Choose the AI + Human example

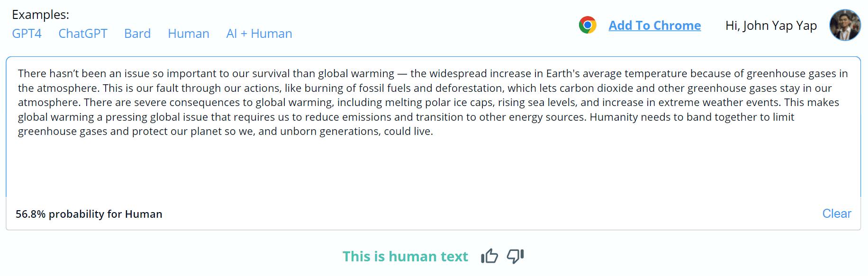pyautogui.click(x=259, y=34)
